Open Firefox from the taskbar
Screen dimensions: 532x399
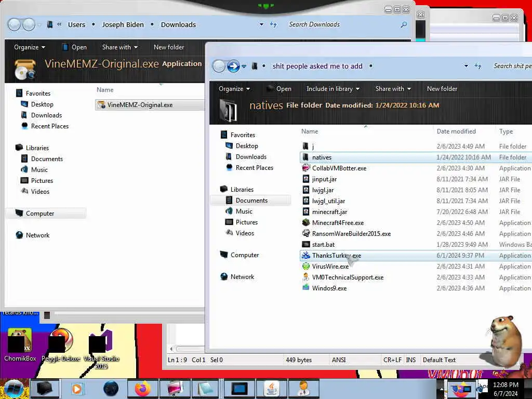click(142, 389)
